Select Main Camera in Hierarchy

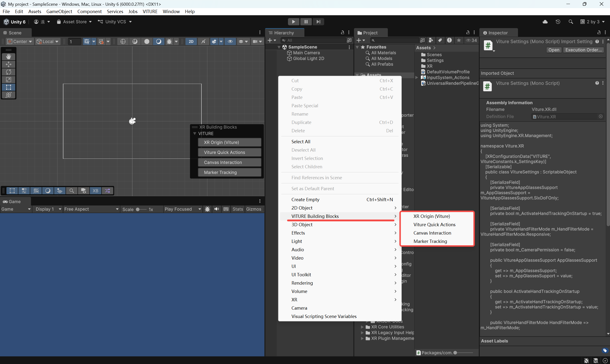point(306,53)
